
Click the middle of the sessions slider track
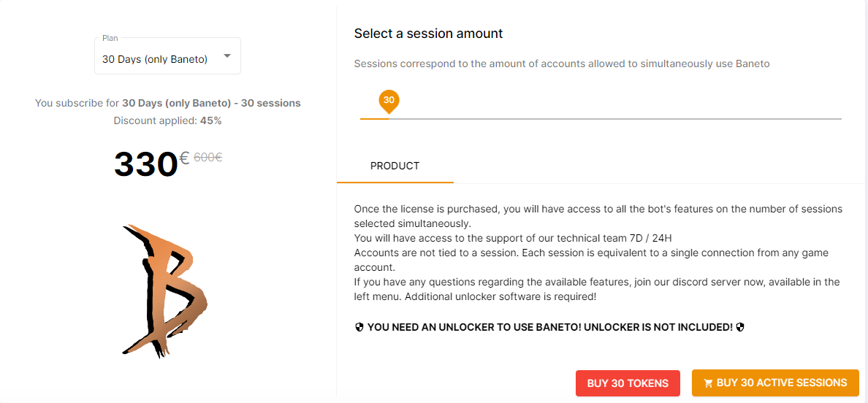(x=601, y=118)
